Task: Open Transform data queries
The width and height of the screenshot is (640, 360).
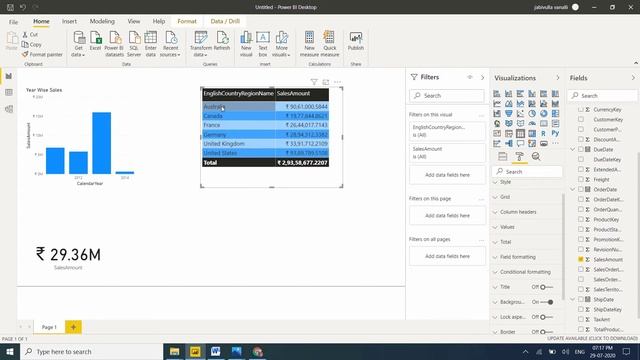Action: (x=201, y=44)
